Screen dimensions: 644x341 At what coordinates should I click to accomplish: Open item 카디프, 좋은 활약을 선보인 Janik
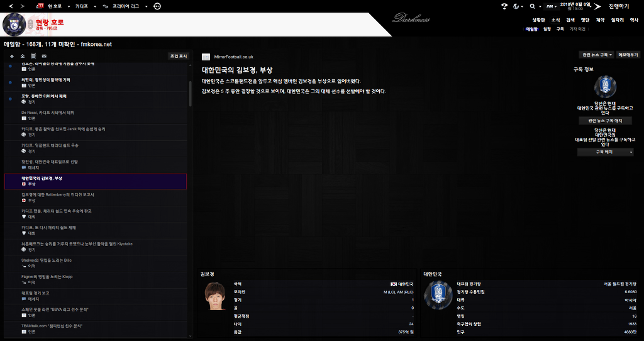(x=96, y=131)
